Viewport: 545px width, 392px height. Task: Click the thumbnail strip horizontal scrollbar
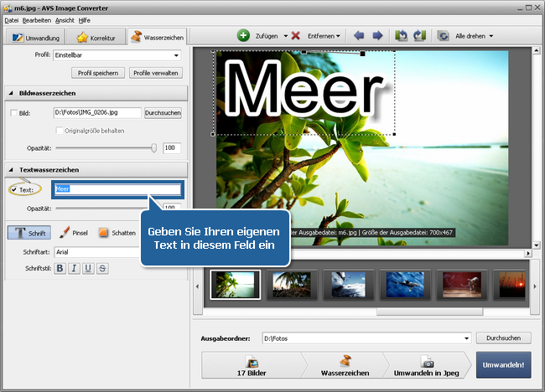[429, 312]
